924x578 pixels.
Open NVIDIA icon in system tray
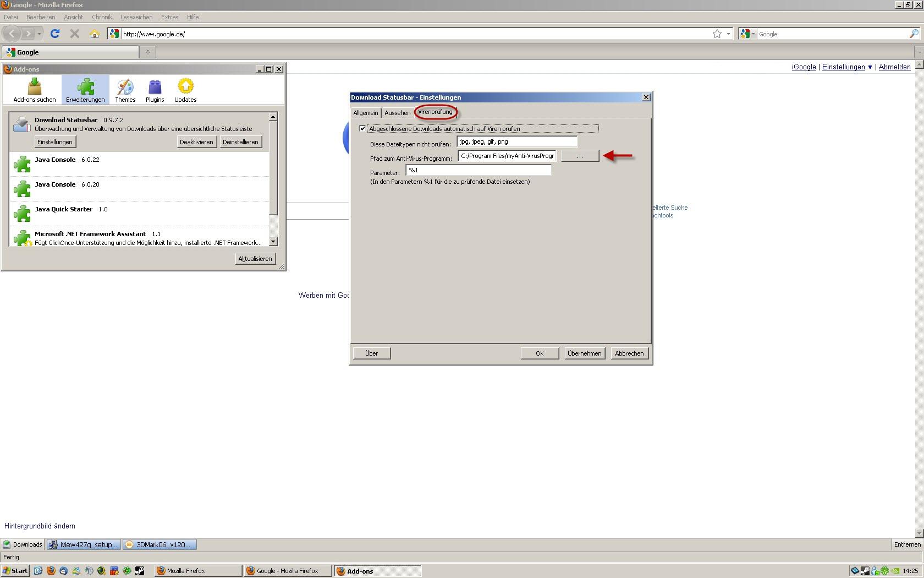[895, 571]
